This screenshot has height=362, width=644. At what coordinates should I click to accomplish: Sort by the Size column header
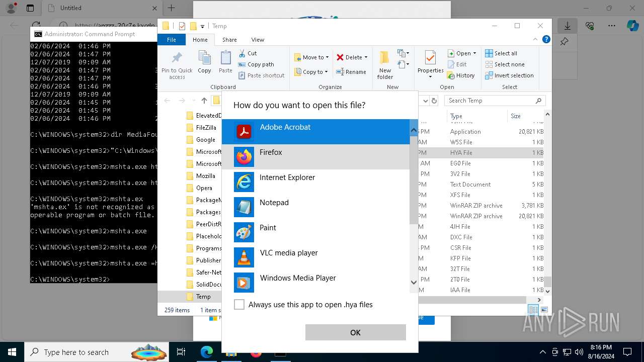click(x=526, y=116)
